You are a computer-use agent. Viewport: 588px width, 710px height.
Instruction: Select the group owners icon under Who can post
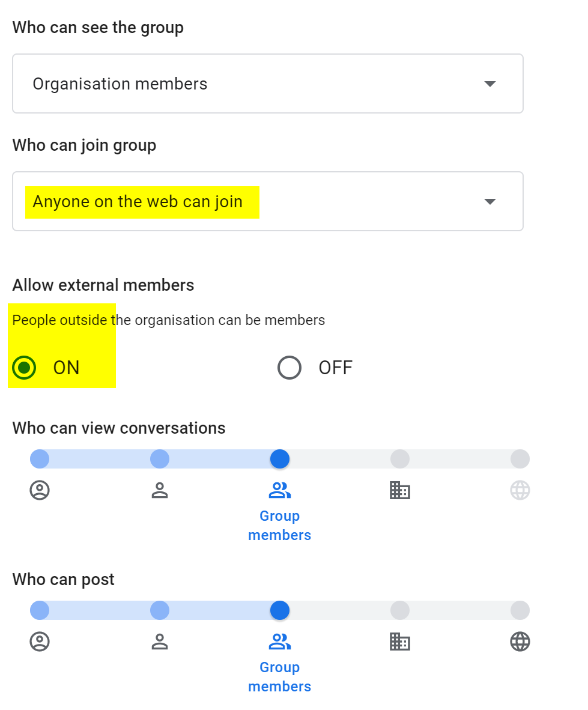40,642
